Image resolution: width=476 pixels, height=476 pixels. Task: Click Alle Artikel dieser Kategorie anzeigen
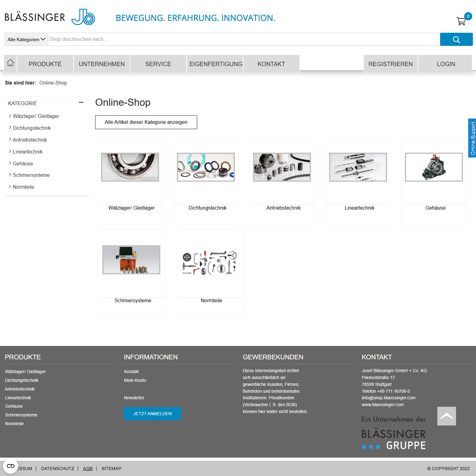[x=146, y=122]
